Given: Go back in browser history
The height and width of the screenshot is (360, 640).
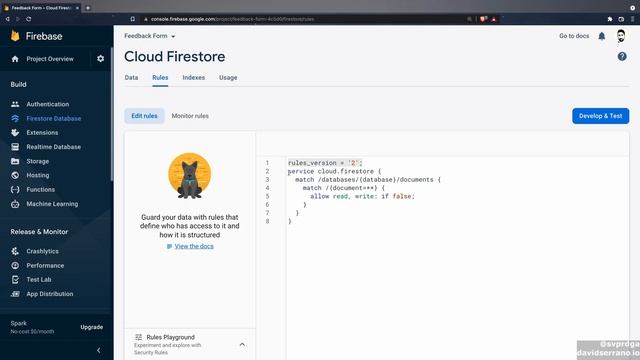Looking at the screenshot, I should 7,19.
